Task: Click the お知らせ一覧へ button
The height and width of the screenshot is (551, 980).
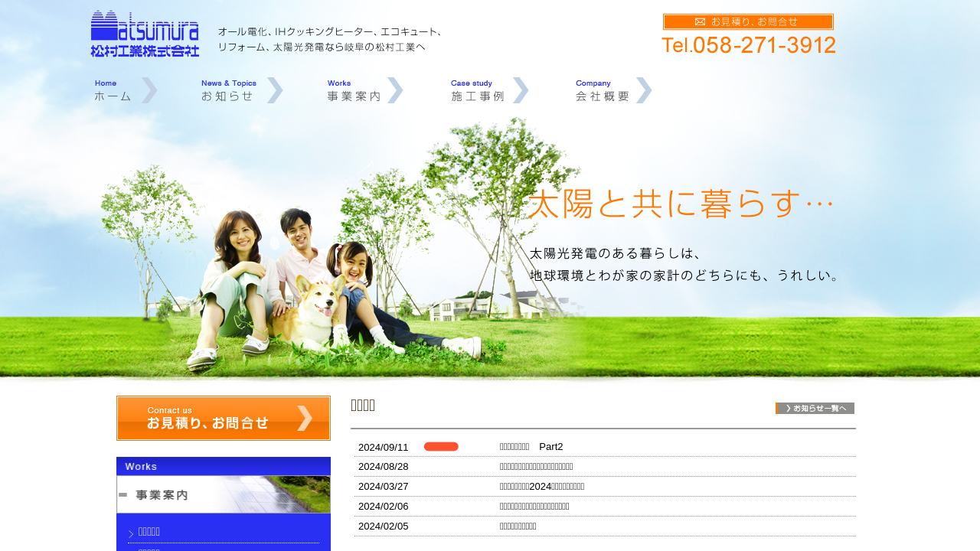Action: [x=815, y=409]
